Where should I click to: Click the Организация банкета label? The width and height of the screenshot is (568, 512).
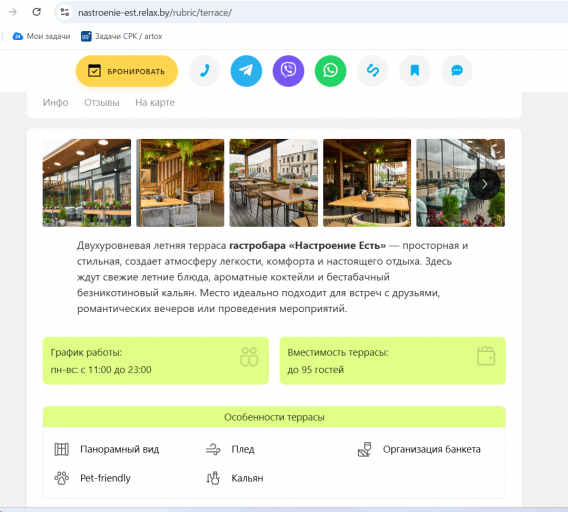(432, 449)
